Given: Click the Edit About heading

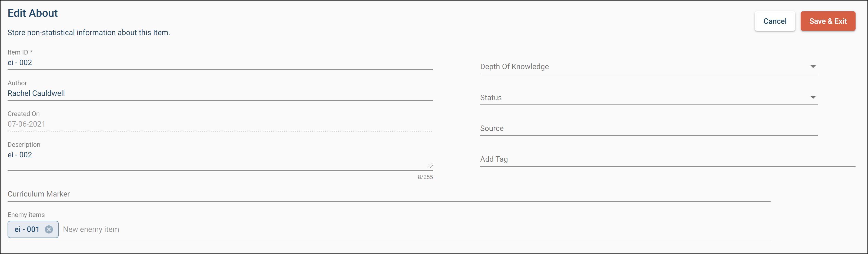Looking at the screenshot, I should click(33, 13).
